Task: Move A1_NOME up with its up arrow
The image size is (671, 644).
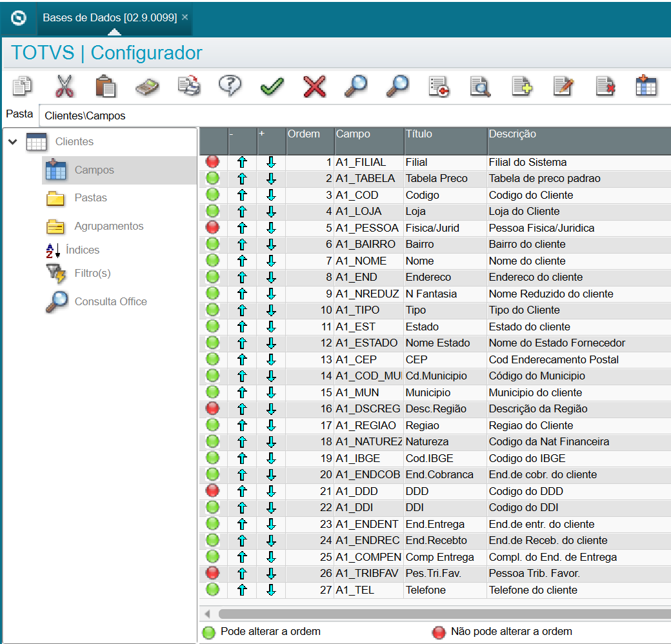Action: coord(242,261)
